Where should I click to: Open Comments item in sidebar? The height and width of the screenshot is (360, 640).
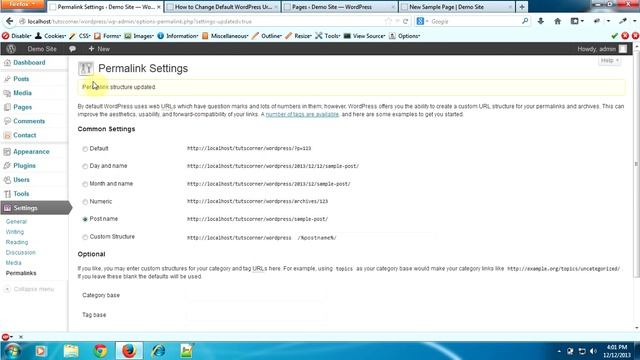(29, 121)
